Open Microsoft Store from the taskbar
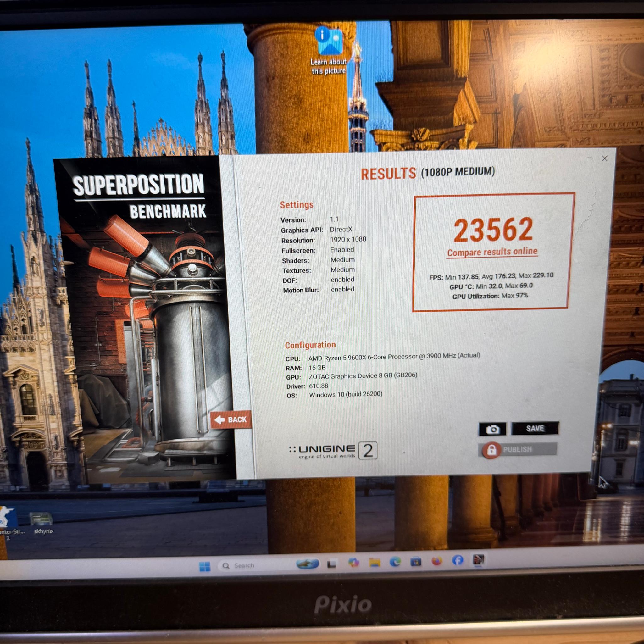The image size is (644, 644). (x=416, y=562)
